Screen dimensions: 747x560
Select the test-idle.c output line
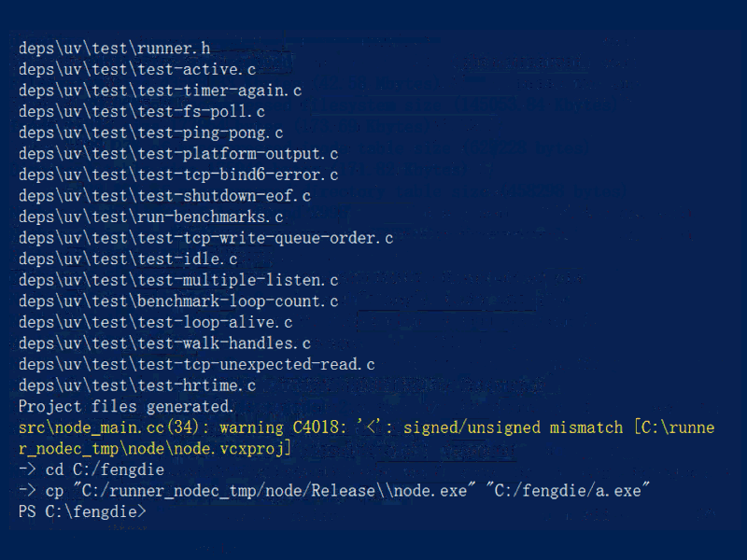pyautogui.click(x=128, y=259)
